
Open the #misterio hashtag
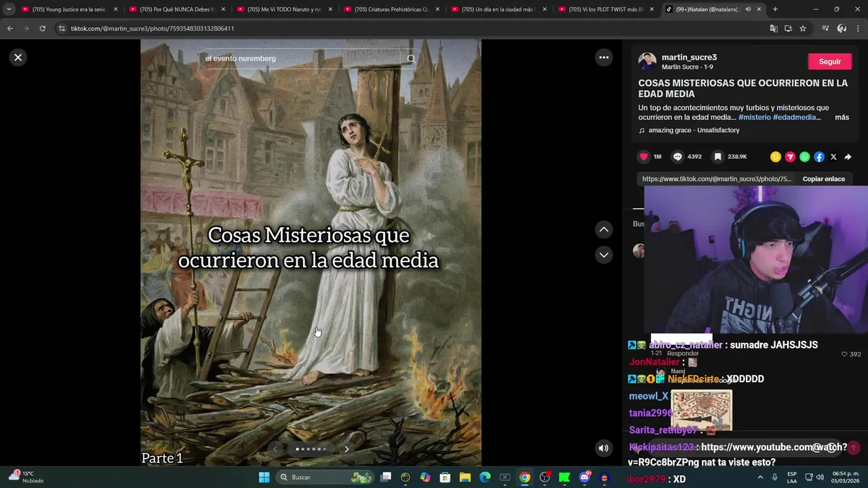(754, 117)
